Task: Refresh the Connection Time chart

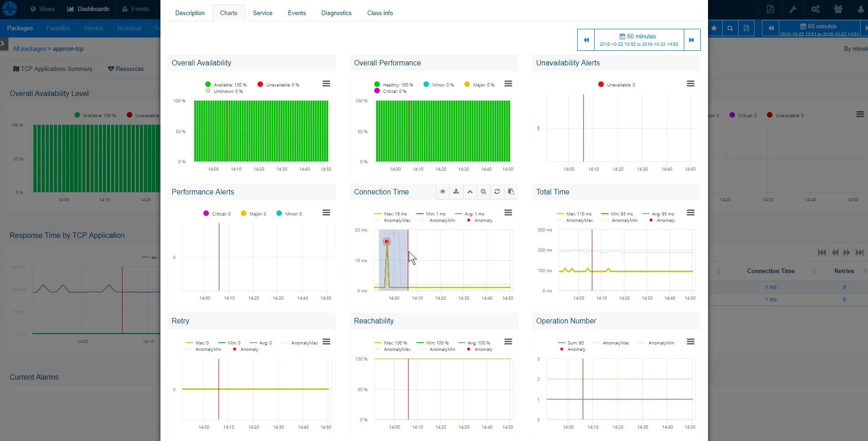Action: click(x=497, y=192)
